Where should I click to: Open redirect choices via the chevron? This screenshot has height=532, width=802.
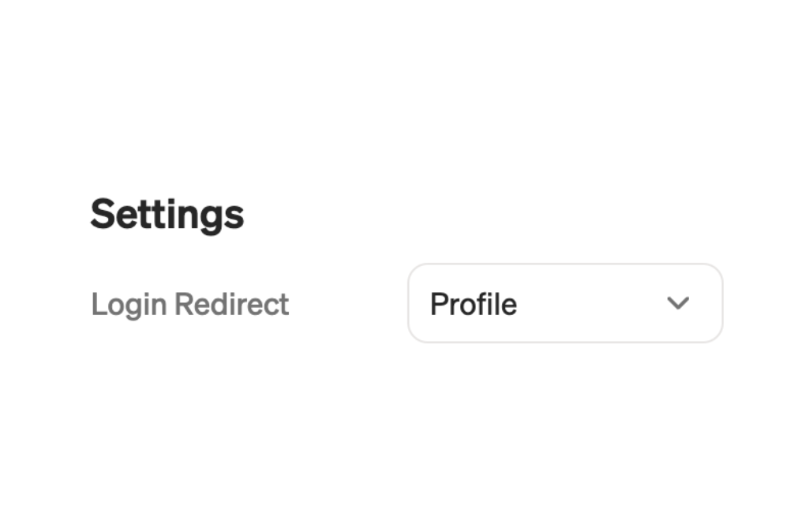[x=678, y=303]
